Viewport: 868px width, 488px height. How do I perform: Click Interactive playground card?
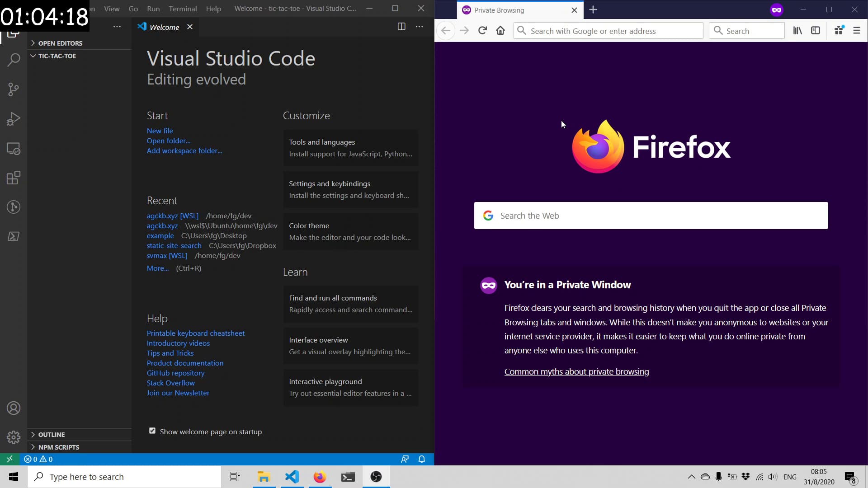coord(351,387)
